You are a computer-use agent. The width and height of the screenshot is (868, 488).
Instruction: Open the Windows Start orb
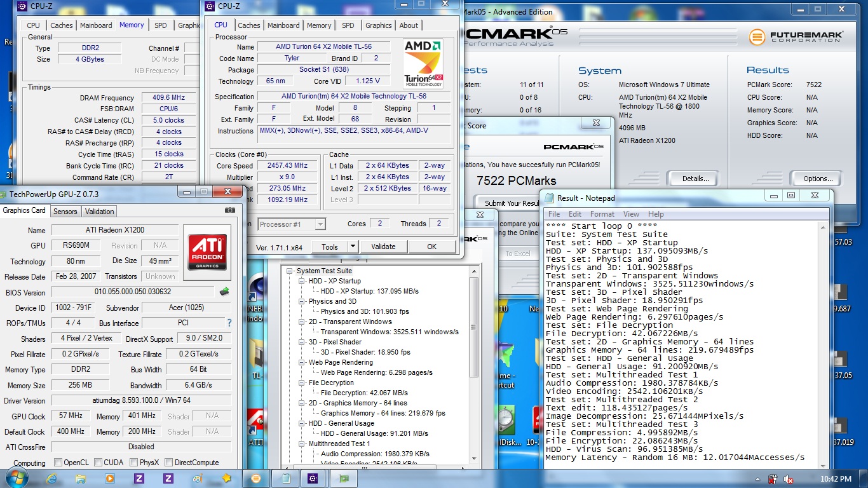click(x=17, y=478)
